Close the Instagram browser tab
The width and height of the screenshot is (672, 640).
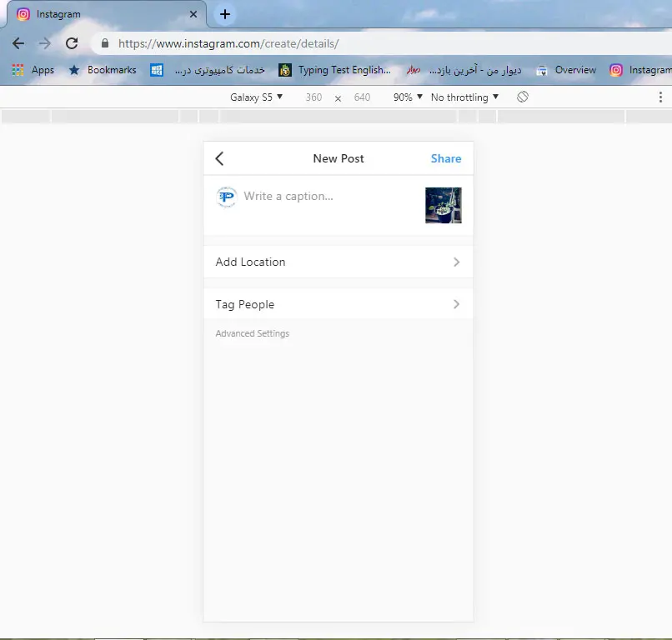pyautogui.click(x=193, y=14)
